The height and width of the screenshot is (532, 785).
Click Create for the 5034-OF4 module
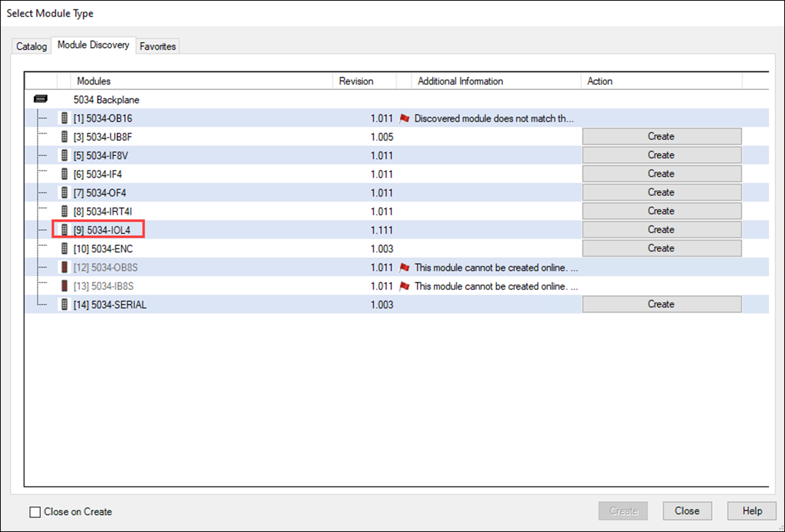point(662,192)
